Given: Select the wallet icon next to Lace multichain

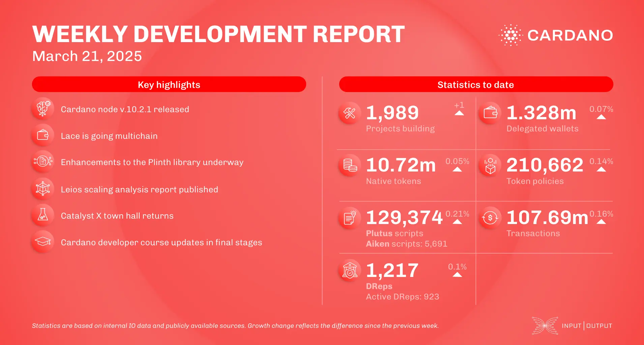Looking at the screenshot, I should tap(42, 135).
